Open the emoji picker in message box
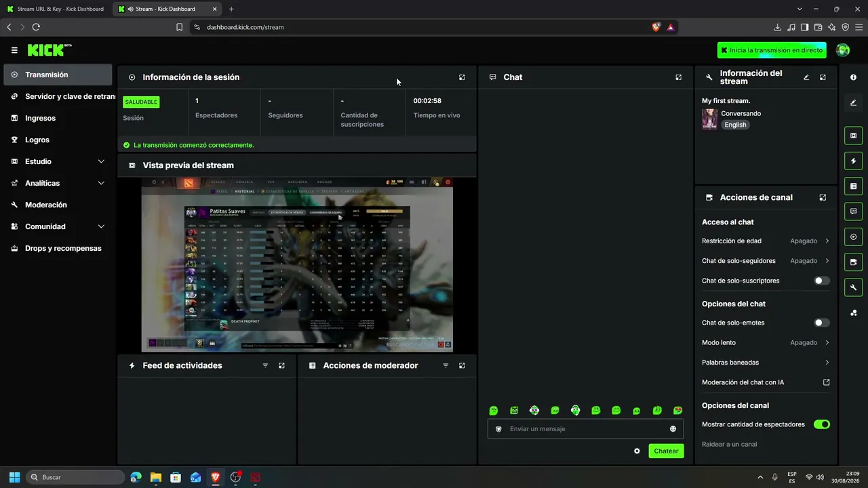 (x=673, y=429)
